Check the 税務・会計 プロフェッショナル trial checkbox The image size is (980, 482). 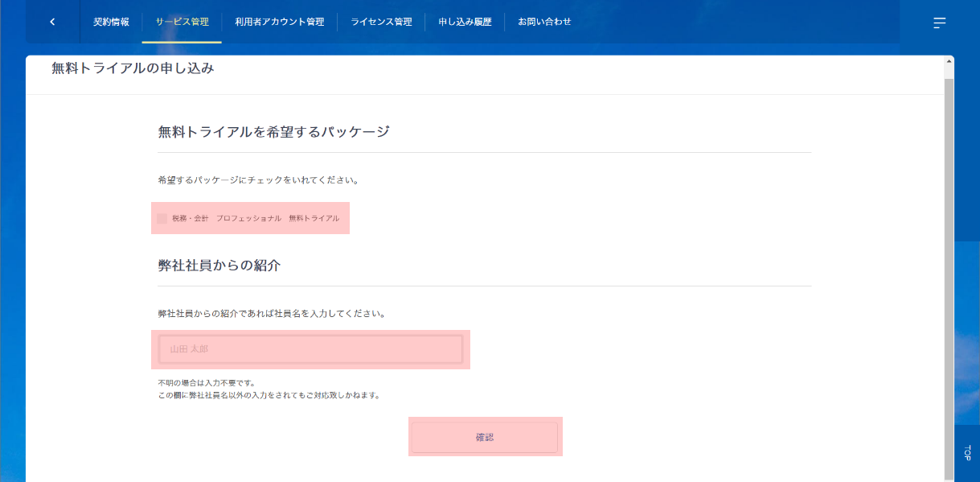click(162, 218)
